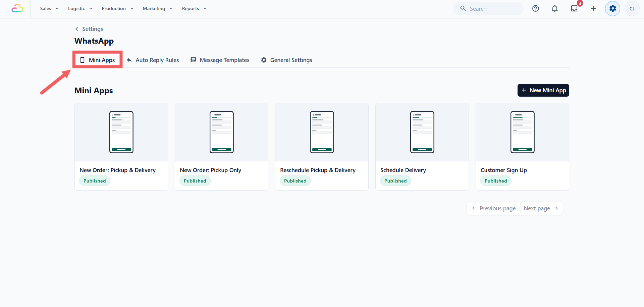Click the New Mini App button
The height and width of the screenshot is (307, 644).
click(543, 90)
